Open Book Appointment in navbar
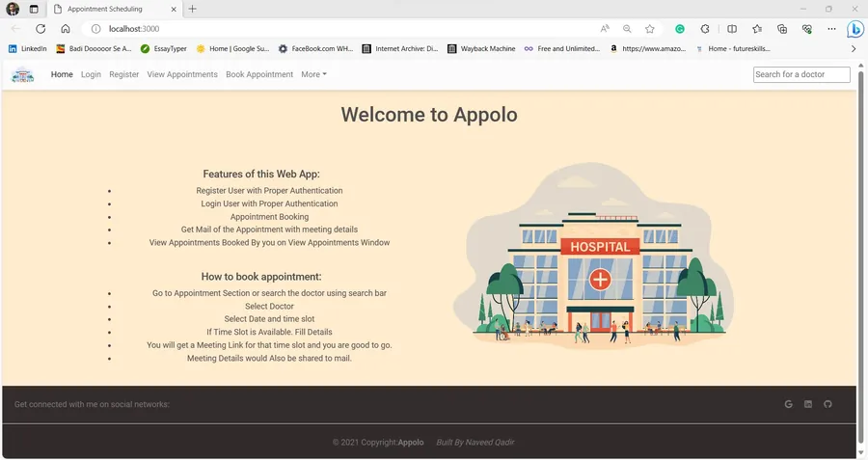868x460 pixels. pos(259,74)
